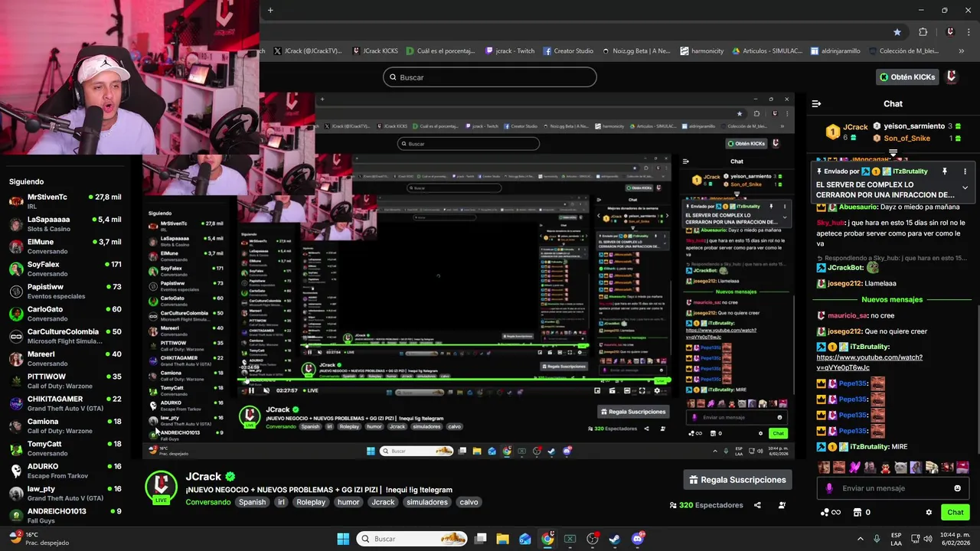This screenshot has height=551, width=980.
Task: Open the volume control in system tray
Action: click(929, 539)
